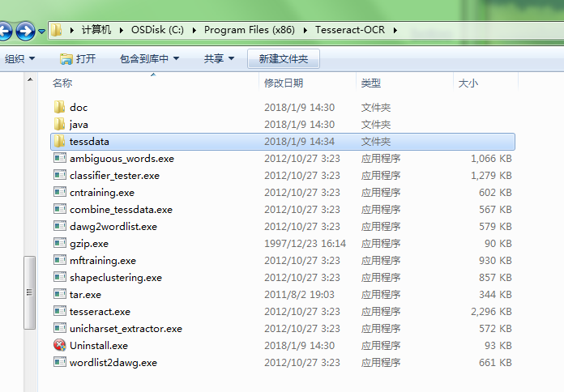Screen dimensions: 564x392
Task: Click the combine_tessdata.exe file icon
Action: [x=60, y=209]
